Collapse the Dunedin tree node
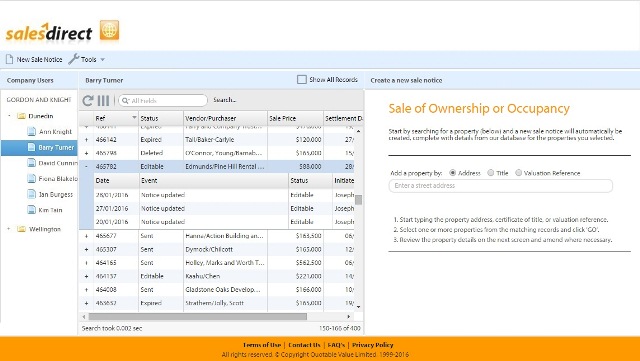 click(x=9, y=116)
